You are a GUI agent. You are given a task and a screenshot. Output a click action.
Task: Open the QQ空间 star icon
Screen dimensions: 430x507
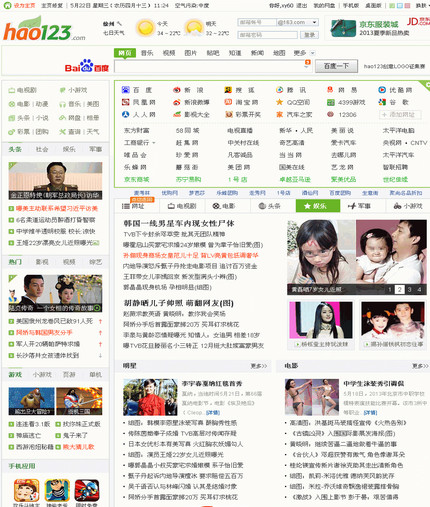pos(279,102)
